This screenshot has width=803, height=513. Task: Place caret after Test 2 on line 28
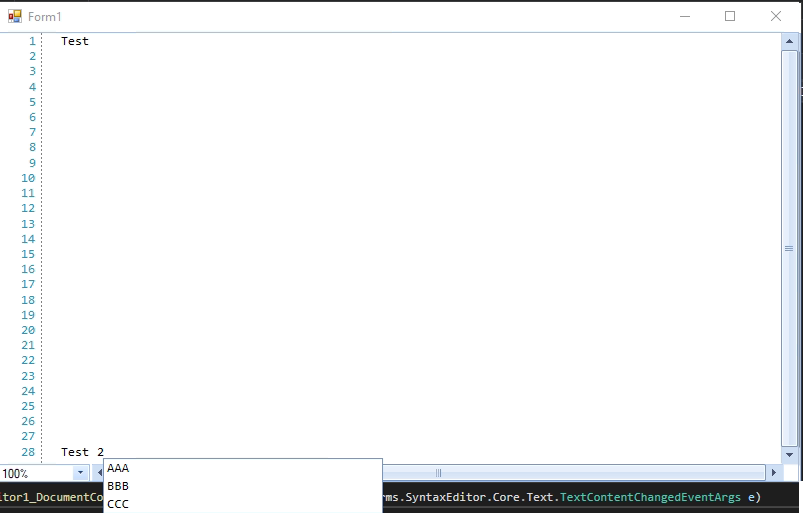pyautogui.click(x=105, y=452)
